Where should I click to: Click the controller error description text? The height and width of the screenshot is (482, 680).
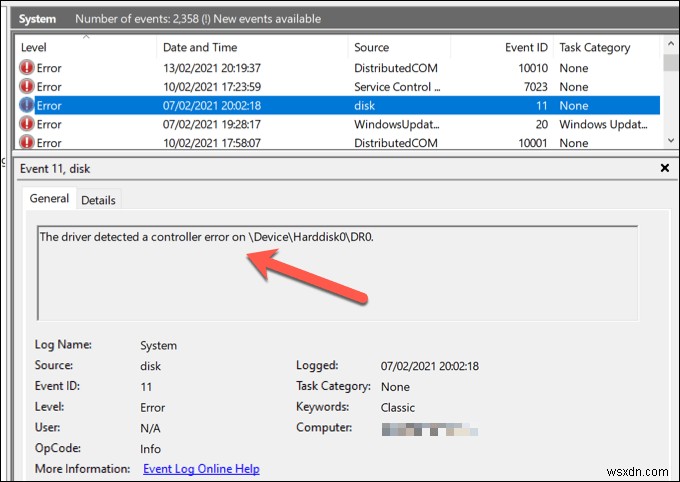[x=206, y=237]
